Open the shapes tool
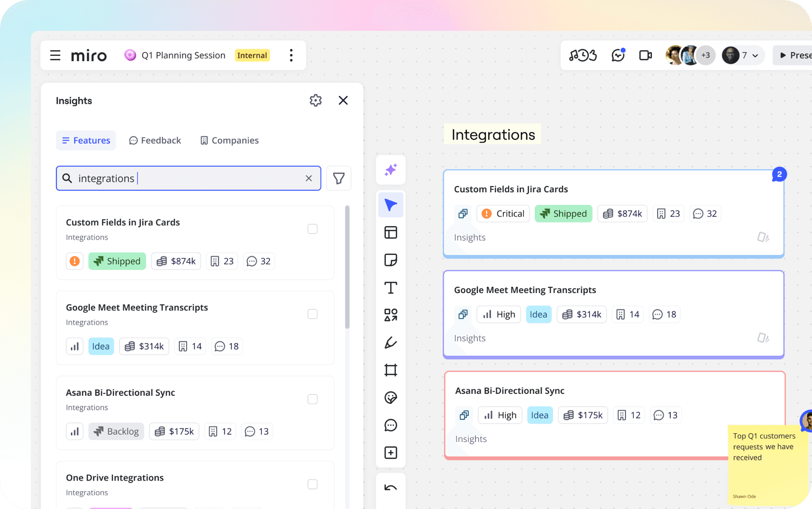Viewport: 812px width, 509px height. click(391, 315)
